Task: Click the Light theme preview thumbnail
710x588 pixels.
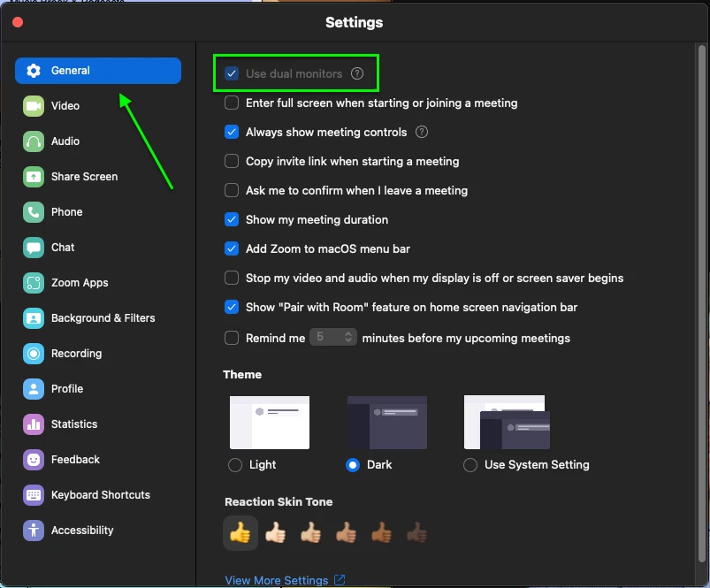Action: (270, 423)
